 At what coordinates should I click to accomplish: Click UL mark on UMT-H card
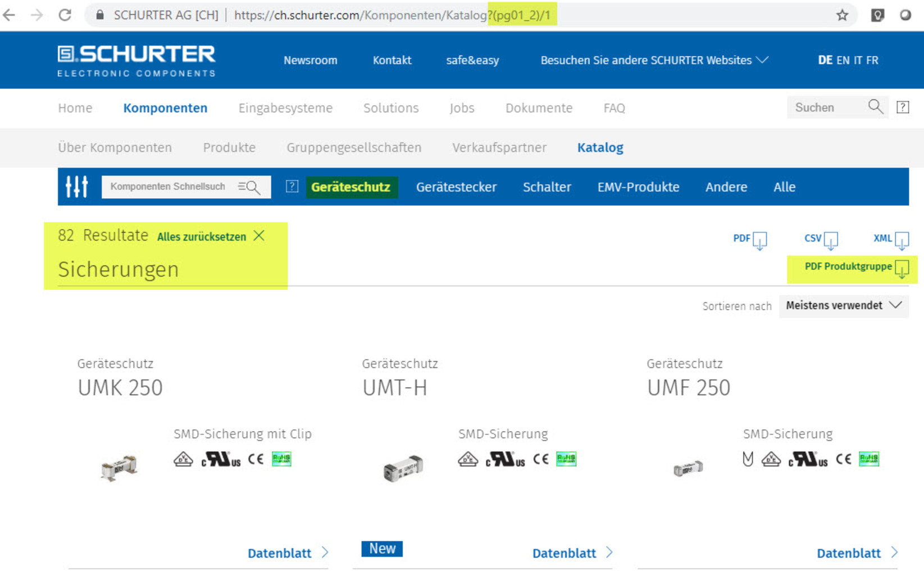point(505,459)
